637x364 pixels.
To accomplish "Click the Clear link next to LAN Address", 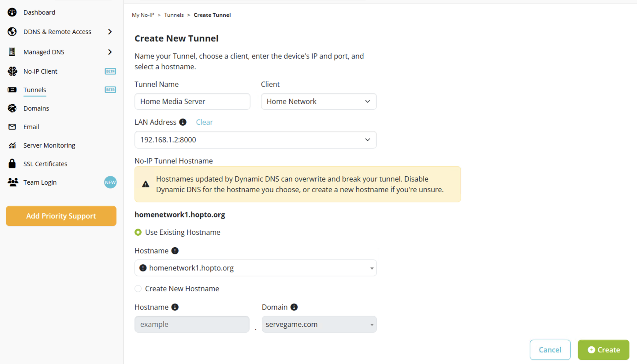I will coord(204,122).
